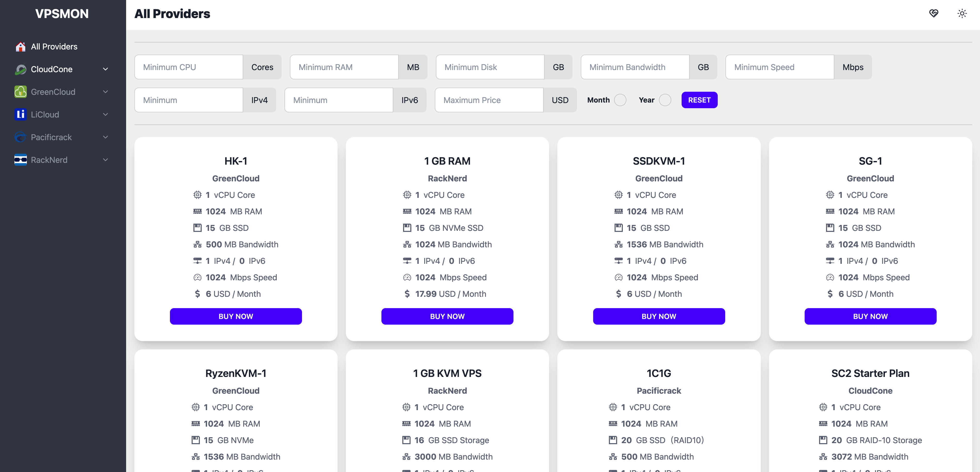Focus the Minimum Speed input field
This screenshot has width=980, height=472.
780,67
